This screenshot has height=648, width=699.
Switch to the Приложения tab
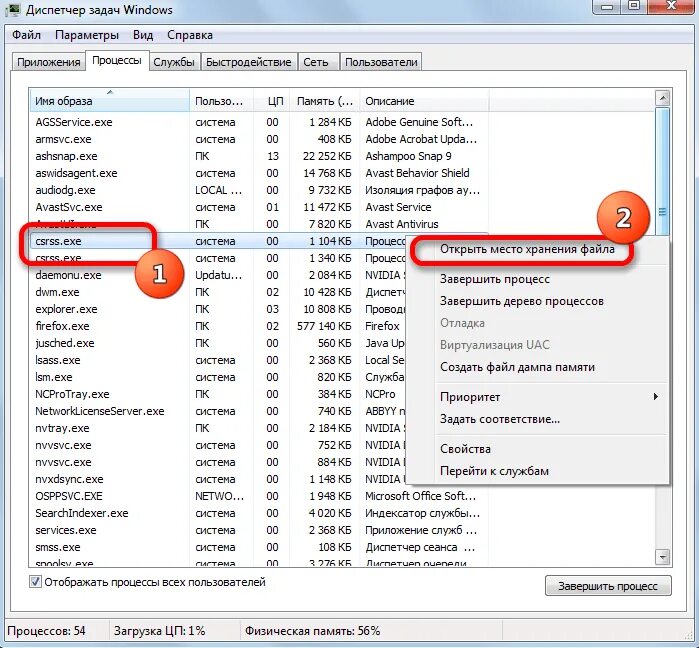coord(49,62)
